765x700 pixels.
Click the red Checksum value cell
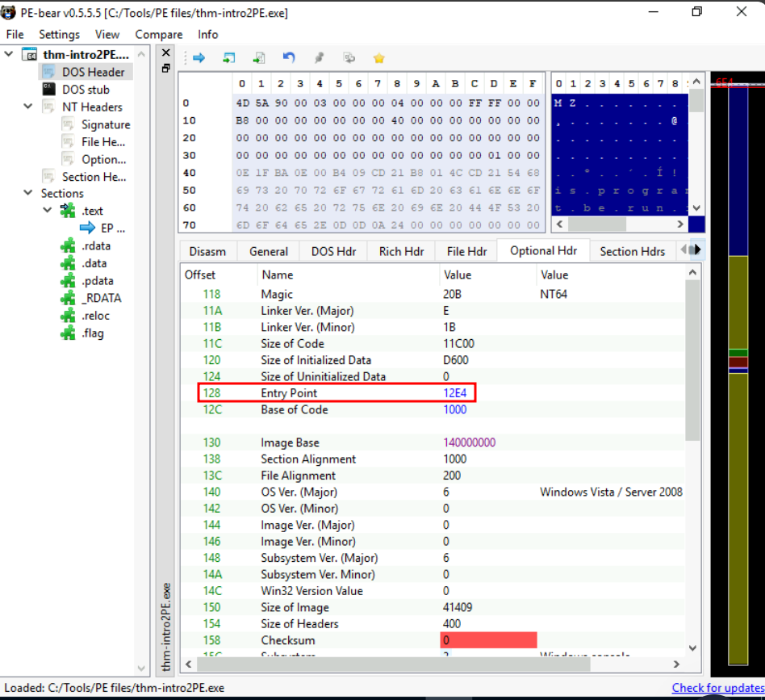[x=488, y=640]
